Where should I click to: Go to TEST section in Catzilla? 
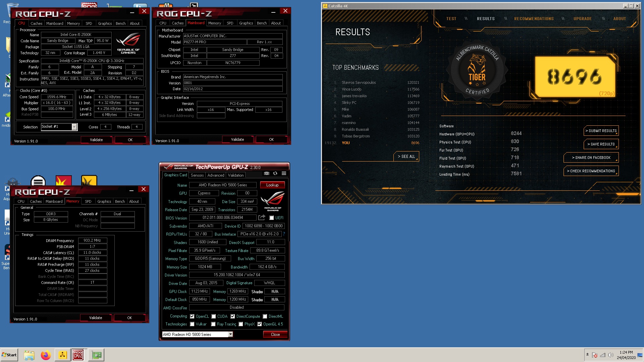pyautogui.click(x=451, y=19)
